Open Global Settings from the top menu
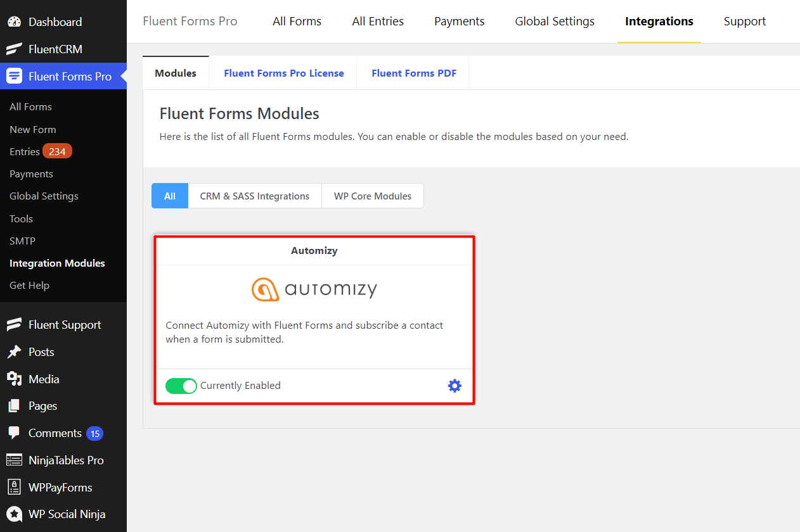The height and width of the screenshot is (532, 800). click(554, 21)
